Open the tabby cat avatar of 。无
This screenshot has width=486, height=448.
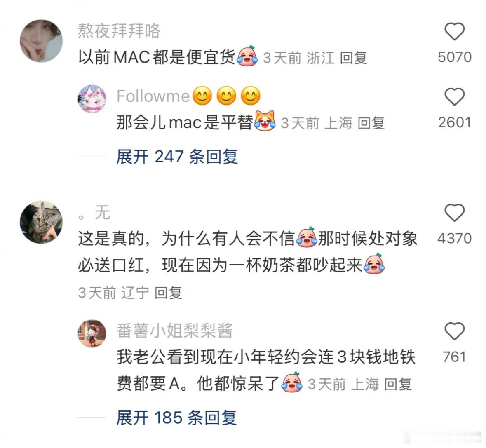tap(41, 222)
